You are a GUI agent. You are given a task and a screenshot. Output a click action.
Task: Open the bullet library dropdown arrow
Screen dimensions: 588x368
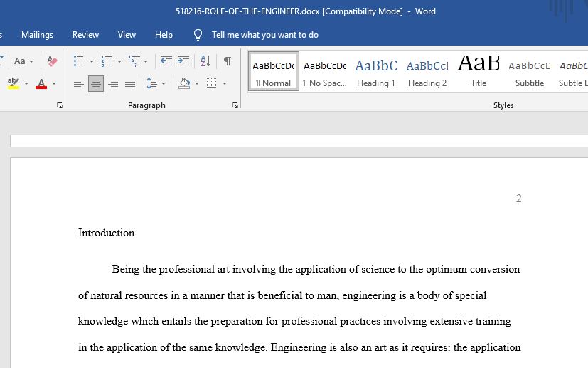click(x=92, y=61)
